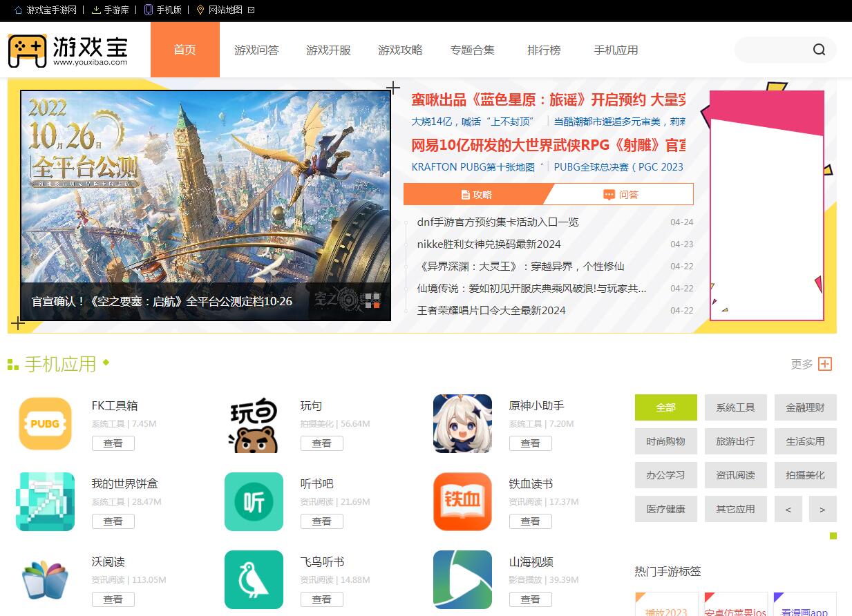Select the 医疗健康 category filter
852x616 pixels.
(666, 509)
